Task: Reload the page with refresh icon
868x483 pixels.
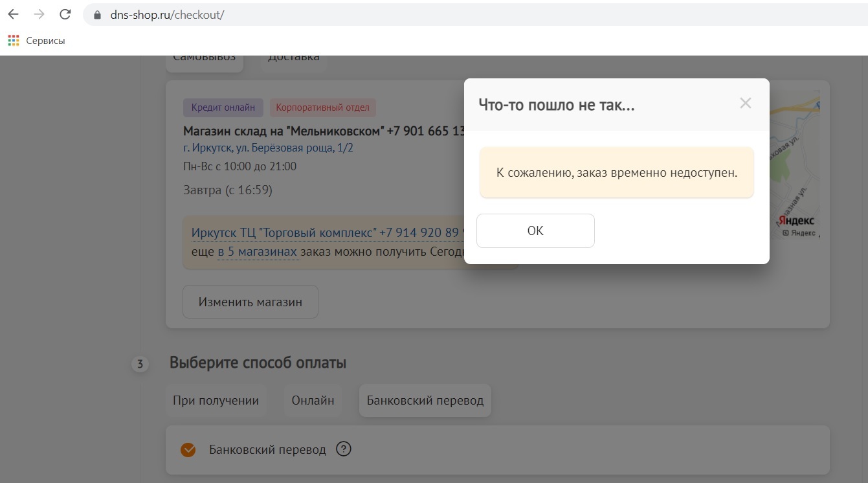Action: tap(65, 14)
